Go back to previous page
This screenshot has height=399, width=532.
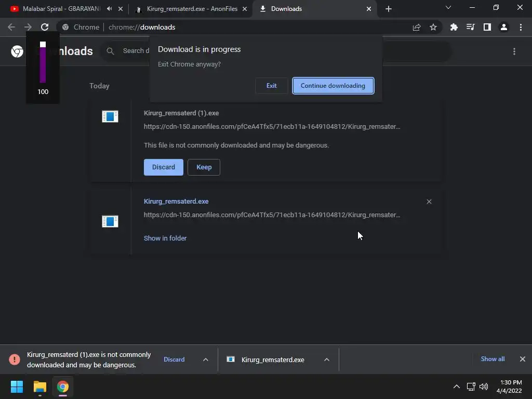pos(11,27)
